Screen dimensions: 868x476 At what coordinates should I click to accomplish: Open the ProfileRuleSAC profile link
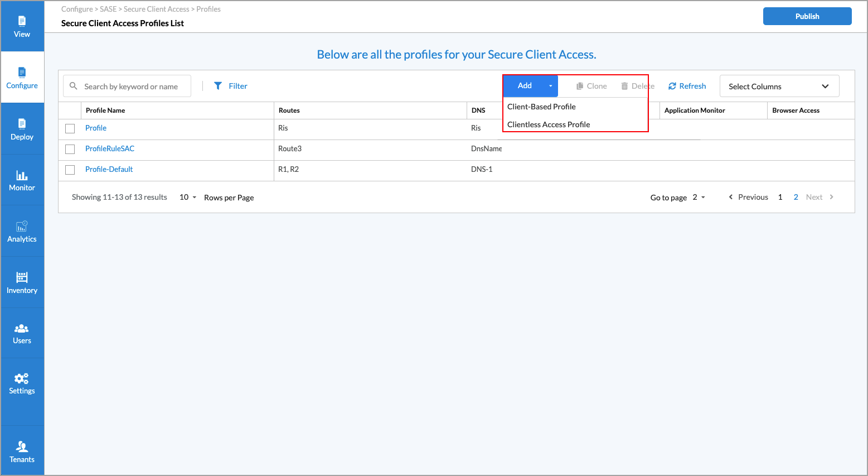(109, 148)
